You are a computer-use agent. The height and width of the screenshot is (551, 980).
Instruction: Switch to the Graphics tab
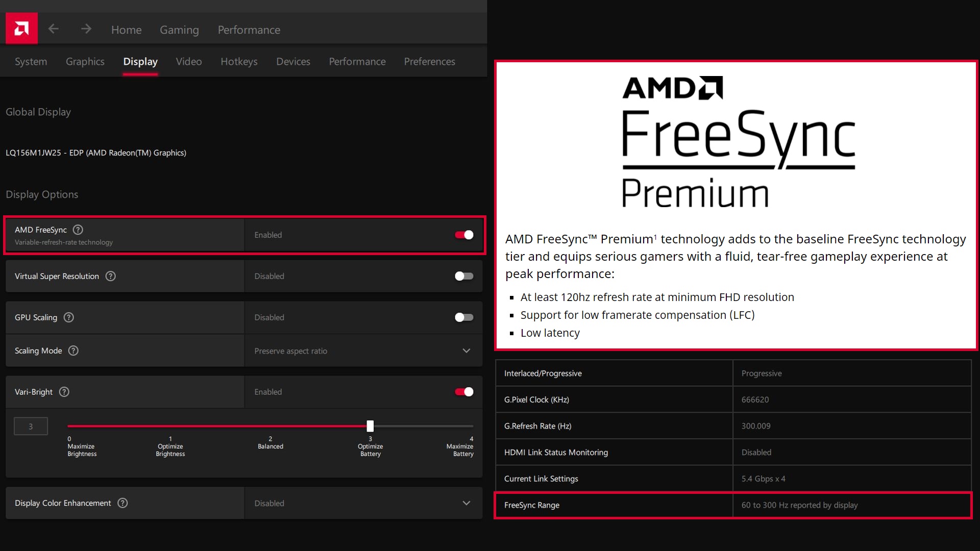coord(85,61)
